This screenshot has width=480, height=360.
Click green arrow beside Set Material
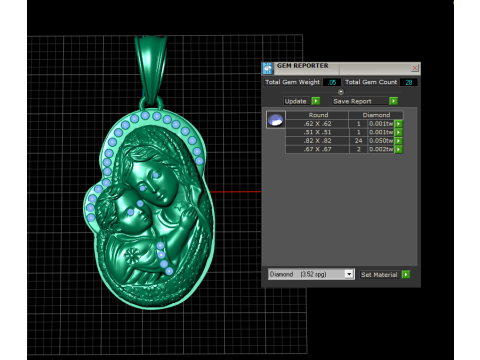(x=406, y=274)
